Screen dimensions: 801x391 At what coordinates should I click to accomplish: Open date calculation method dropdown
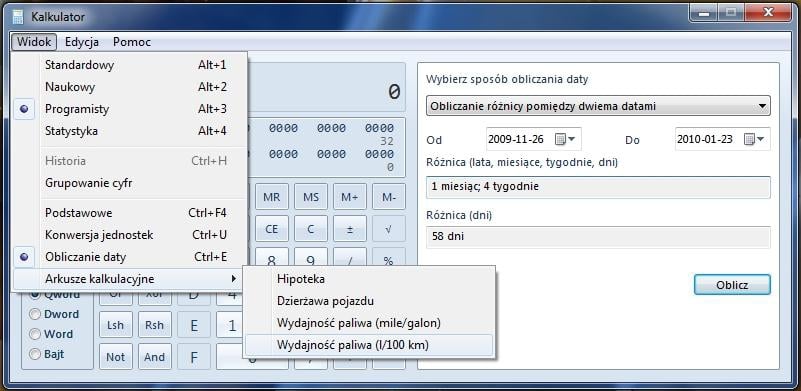pyautogui.click(x=598, y=106)
